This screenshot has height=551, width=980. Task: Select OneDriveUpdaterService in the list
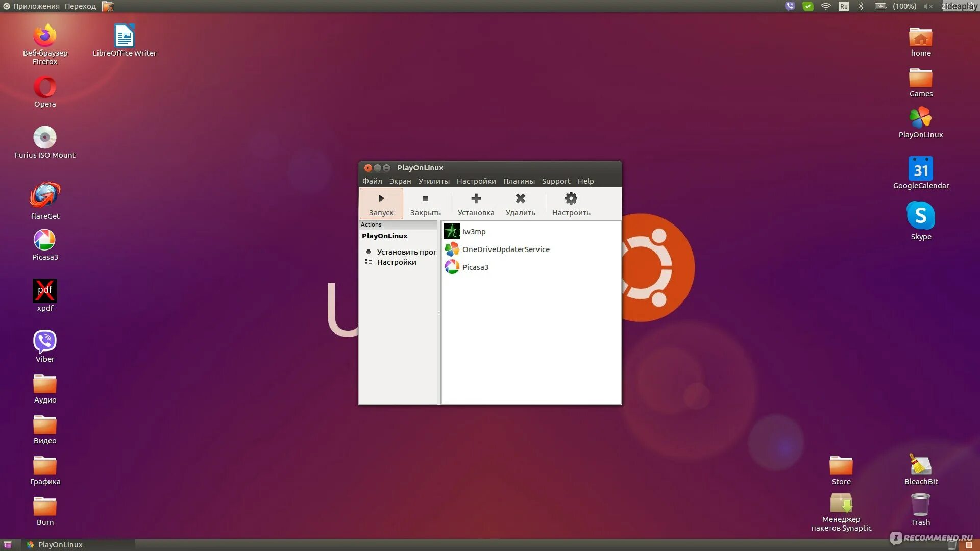531,249
